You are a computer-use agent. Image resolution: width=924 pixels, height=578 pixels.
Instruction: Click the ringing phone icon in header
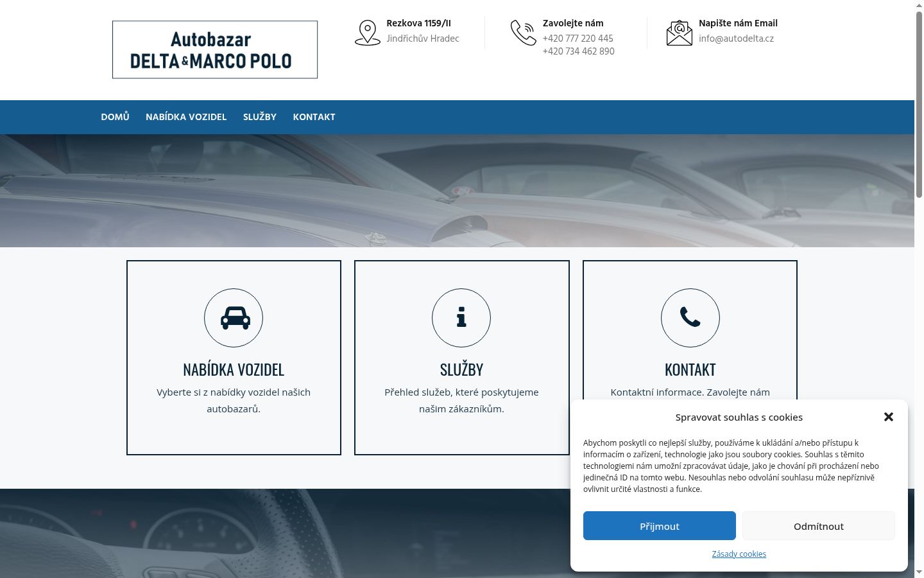point(524,33)
